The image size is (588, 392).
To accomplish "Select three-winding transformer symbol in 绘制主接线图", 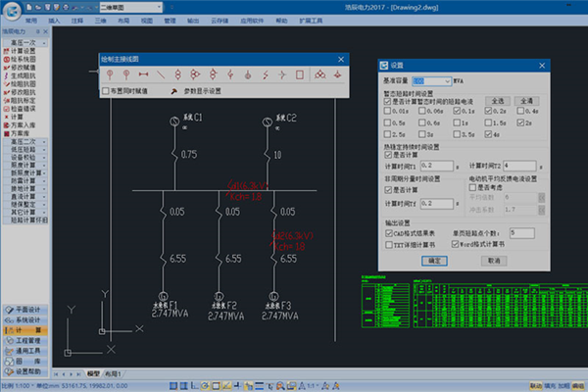I will point(195,74).
